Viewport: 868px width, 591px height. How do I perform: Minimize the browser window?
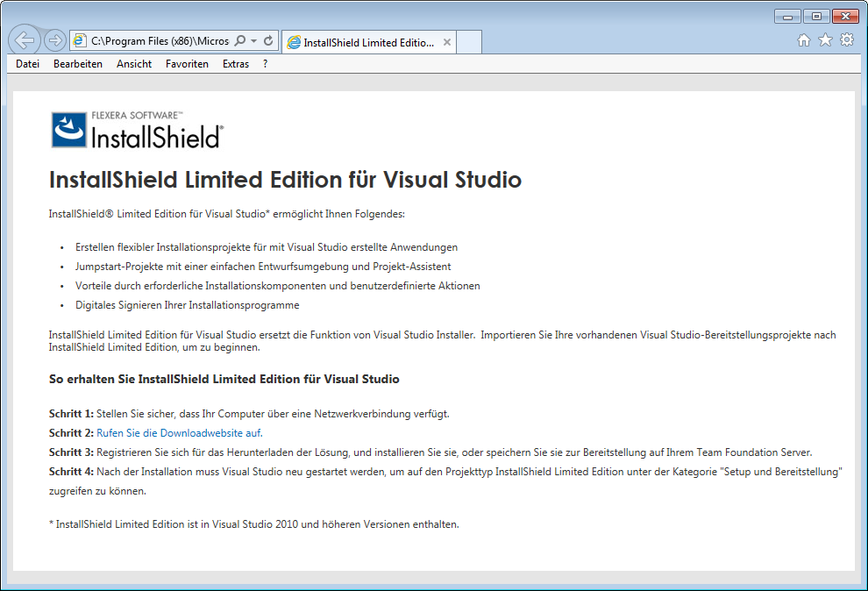coord(787,16)
